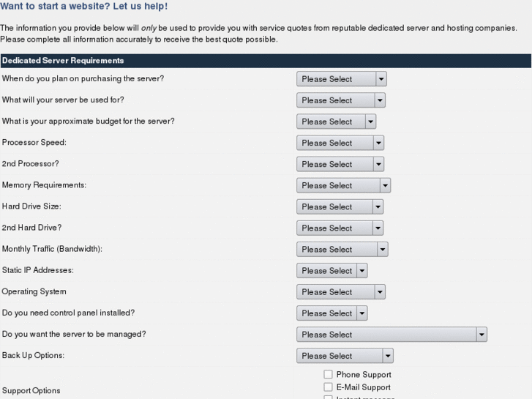This screenshot has height=399, width=532.
Task: Click the Phone Support label text
Action: click(364, 375)
